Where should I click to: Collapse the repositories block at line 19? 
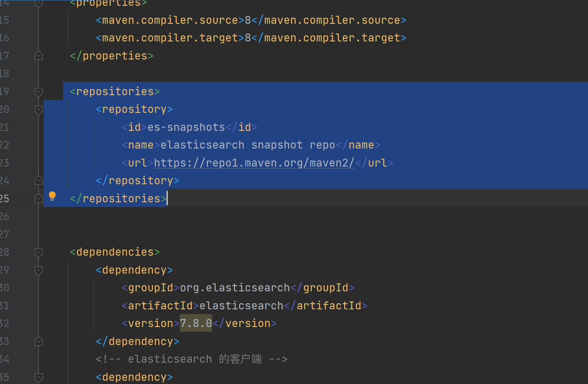(39, 92)
